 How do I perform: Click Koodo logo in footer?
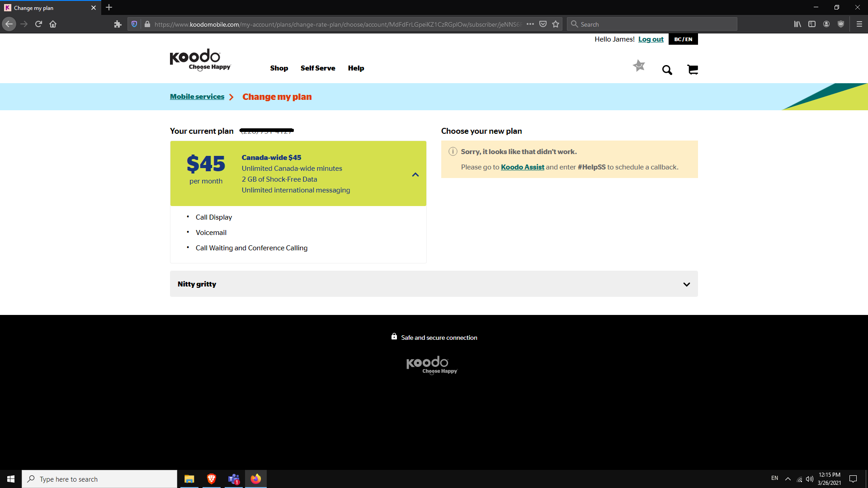[432, 365]
